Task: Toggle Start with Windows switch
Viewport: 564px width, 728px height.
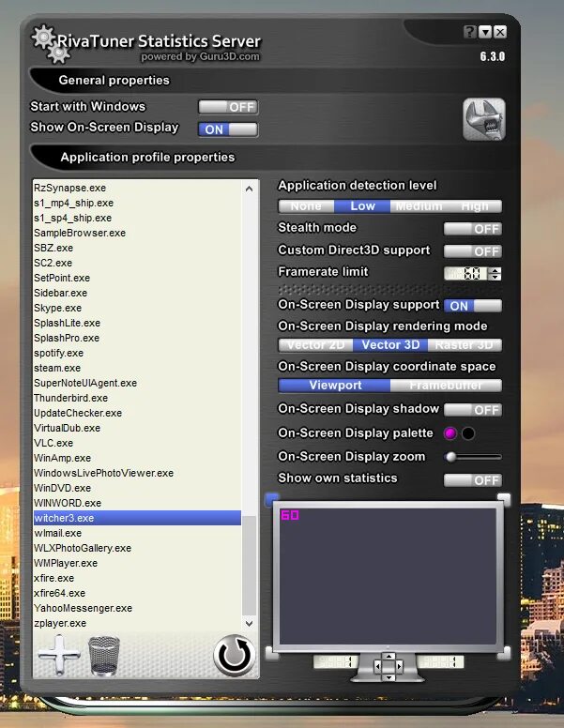Action: point(228,107)
